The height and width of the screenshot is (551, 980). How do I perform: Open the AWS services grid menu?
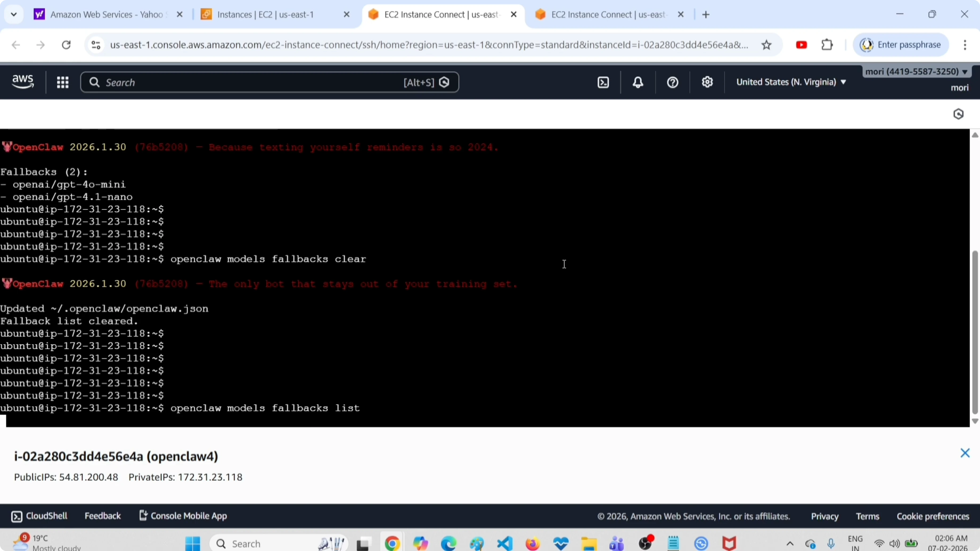click(63, 82)
